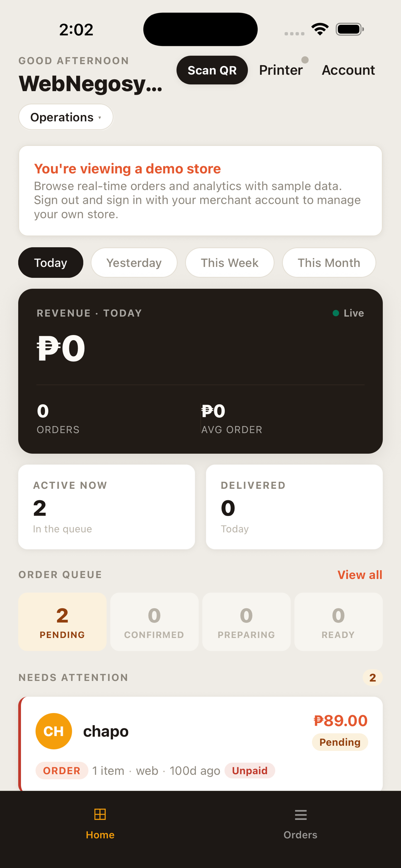Select the Pending queue card
The height and width of the screenshot is (868, 401).
pyautogui.click(x=62, y=621)
